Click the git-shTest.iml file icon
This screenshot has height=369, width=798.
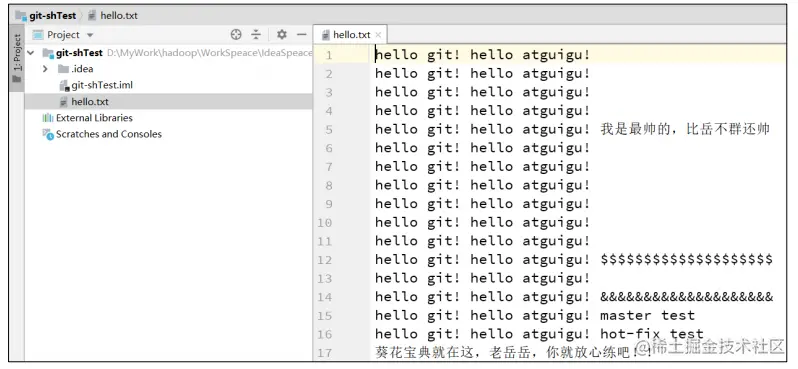click(x=64, y=86)
